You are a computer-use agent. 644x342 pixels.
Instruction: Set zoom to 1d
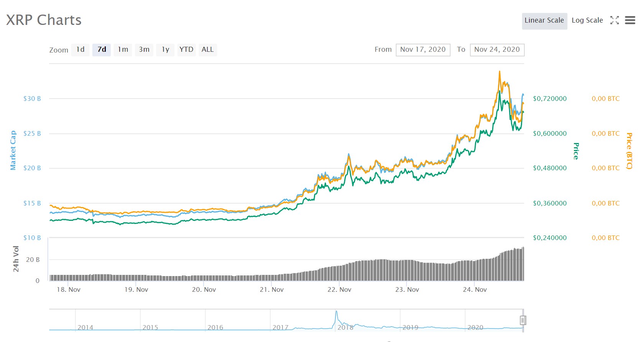(80, 49)
